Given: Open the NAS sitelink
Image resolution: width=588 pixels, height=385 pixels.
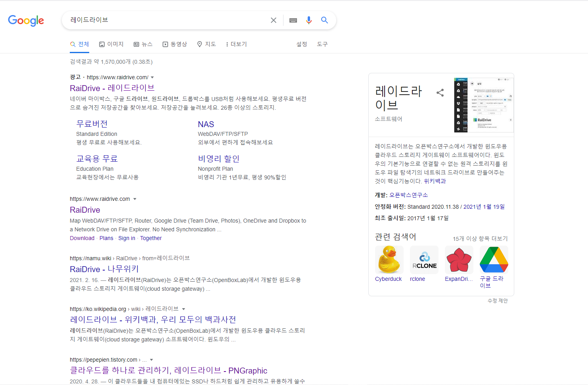Looking at the screenshot, I should coord(206,124).
